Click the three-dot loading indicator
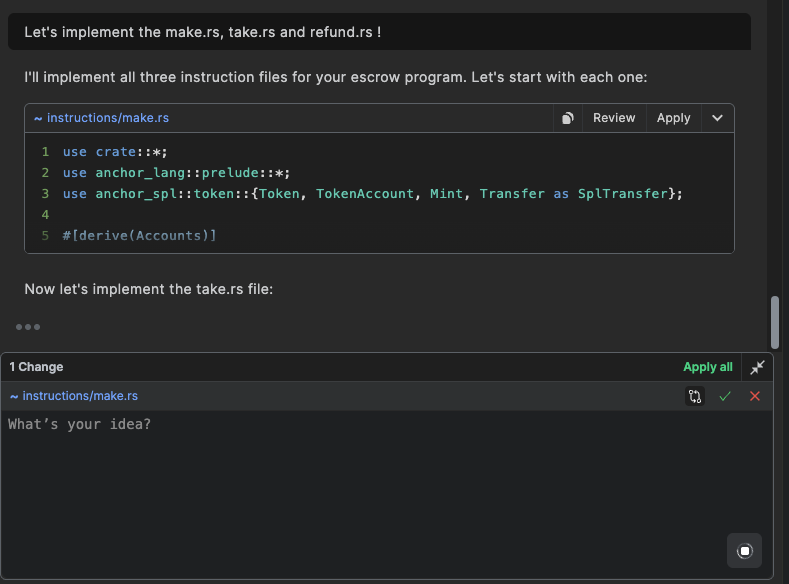This screenshot has width=789, height=584. [28, 327]
